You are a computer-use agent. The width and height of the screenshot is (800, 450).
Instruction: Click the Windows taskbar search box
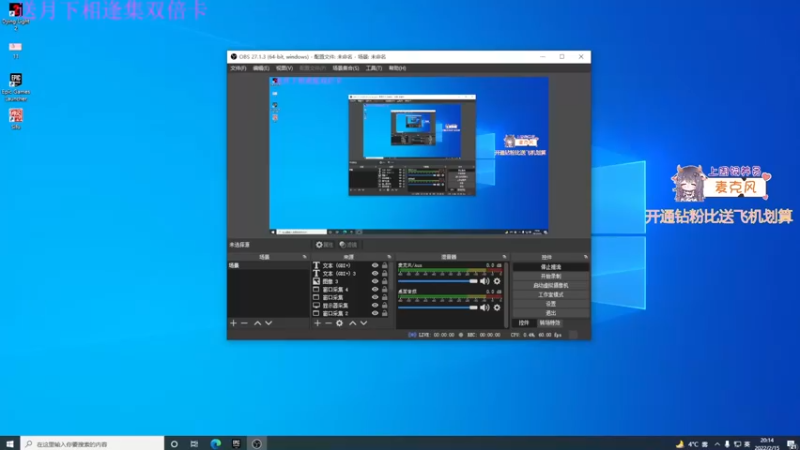pos(92,443)
